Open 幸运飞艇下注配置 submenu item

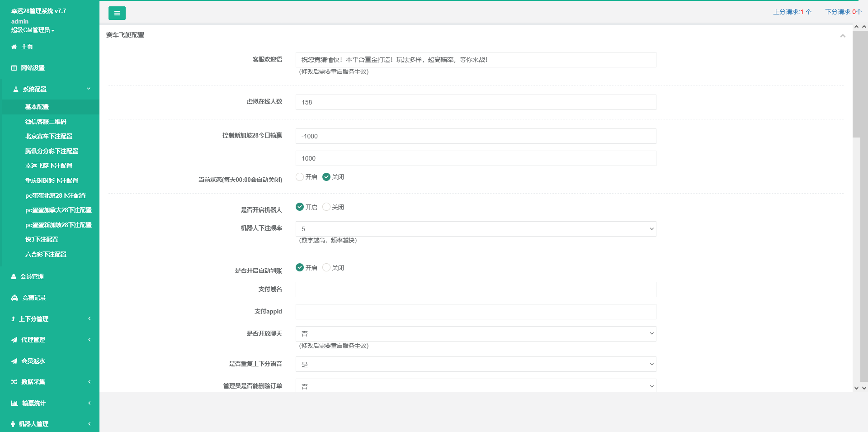coord(51,166)
